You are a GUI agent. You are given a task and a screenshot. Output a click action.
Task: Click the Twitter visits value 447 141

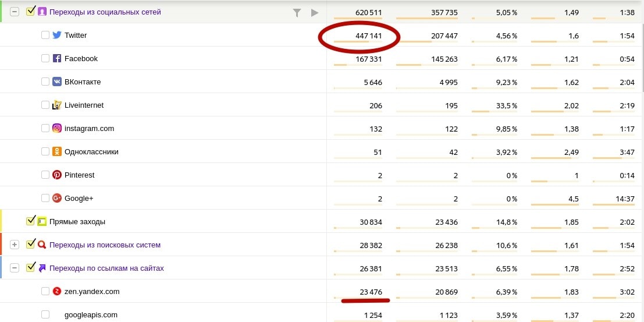tap(369, 36)
